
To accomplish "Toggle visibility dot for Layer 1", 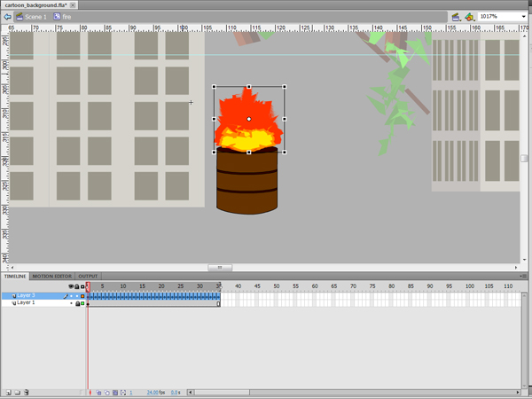I will tap(71, 303).
